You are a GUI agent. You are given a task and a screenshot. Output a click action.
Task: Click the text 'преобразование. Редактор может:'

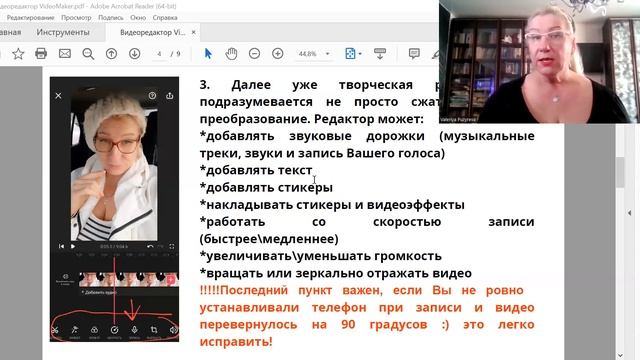click(311, 119)
